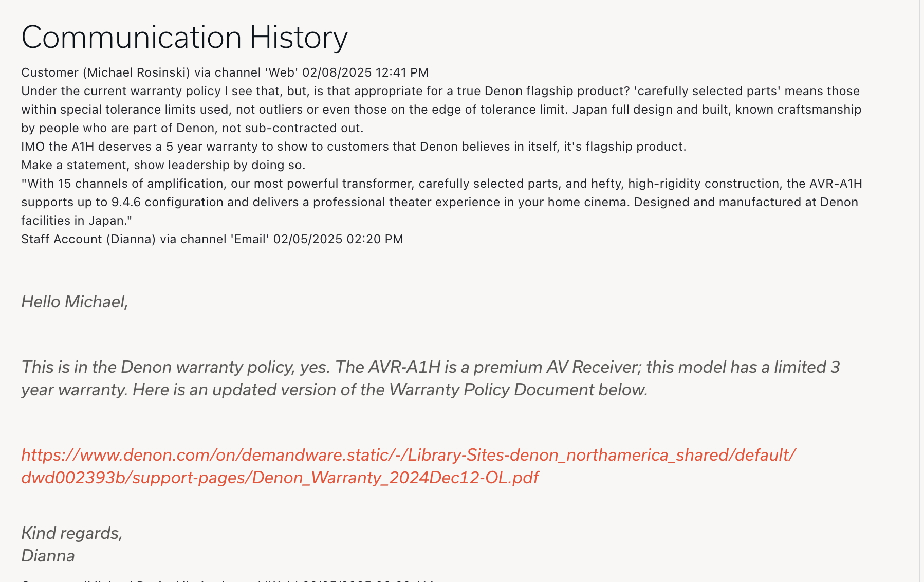Viewport: 924px width, 582px height.
Task: Click the line starting "IMO the A1H deserves"
Action: tap(354, 147)
